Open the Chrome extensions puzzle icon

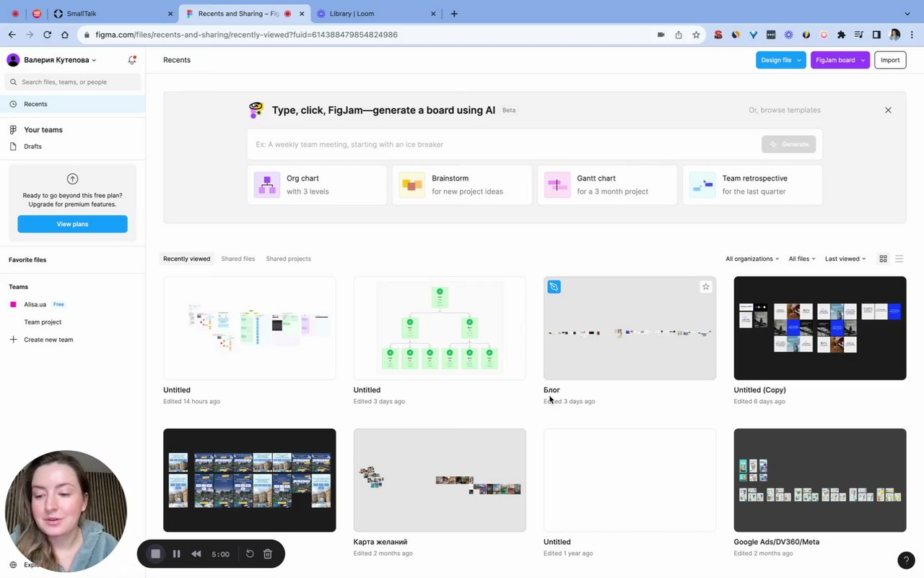(x=841, y=35)
